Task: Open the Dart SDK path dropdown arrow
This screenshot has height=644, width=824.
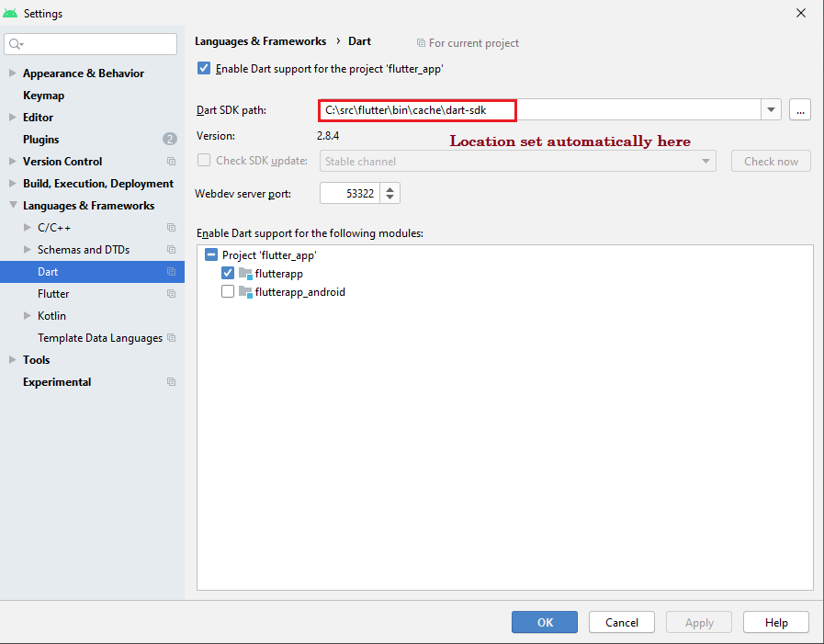Action: 771,110
